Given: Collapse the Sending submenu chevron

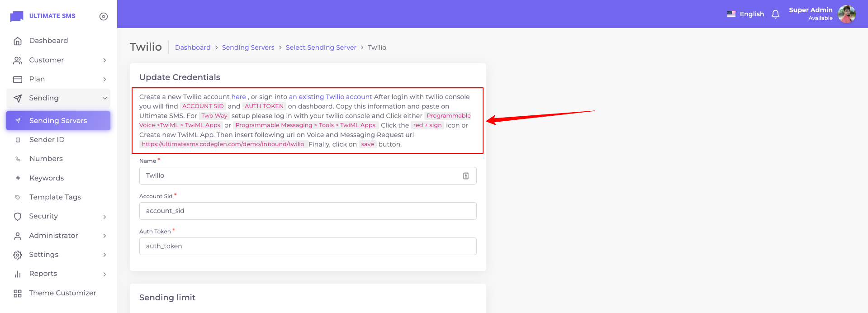Looking at the screenshot, I should [x=104, y=98].
